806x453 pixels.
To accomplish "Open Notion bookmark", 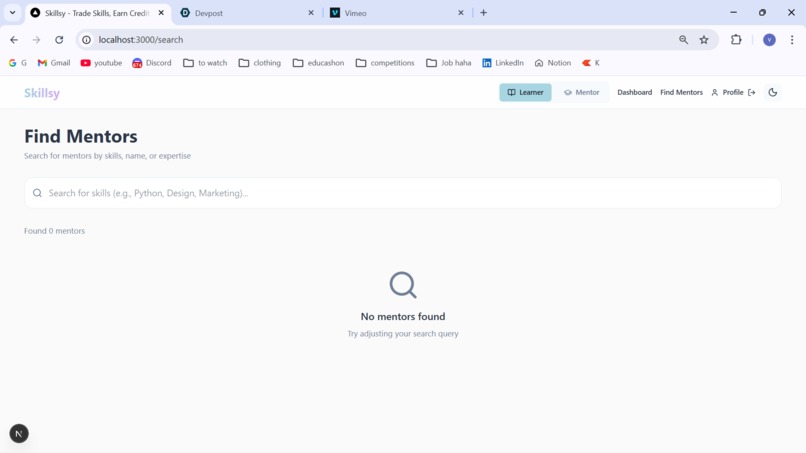I will tap(553, 63).
